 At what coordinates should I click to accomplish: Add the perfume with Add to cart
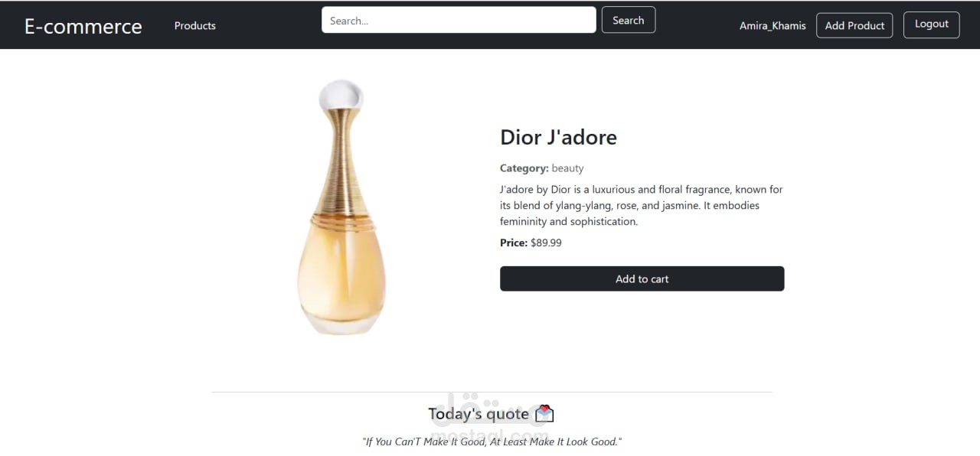pos(642,278)
